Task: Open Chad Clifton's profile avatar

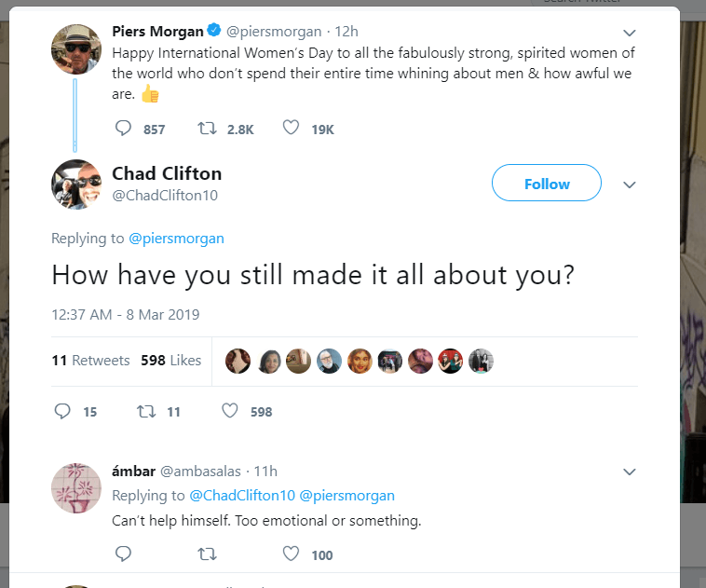Action: pyautogui.click(x=75, y=185)
